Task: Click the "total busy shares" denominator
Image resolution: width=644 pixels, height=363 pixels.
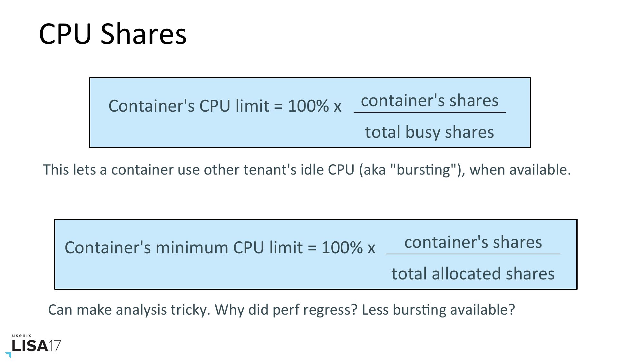Action: coord(429,132)
